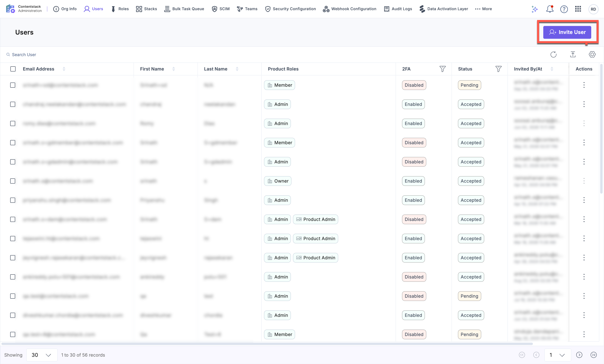This screenshot has width=604, height=364.
Task: Click the Actions column header
Action: pos(584,69)
